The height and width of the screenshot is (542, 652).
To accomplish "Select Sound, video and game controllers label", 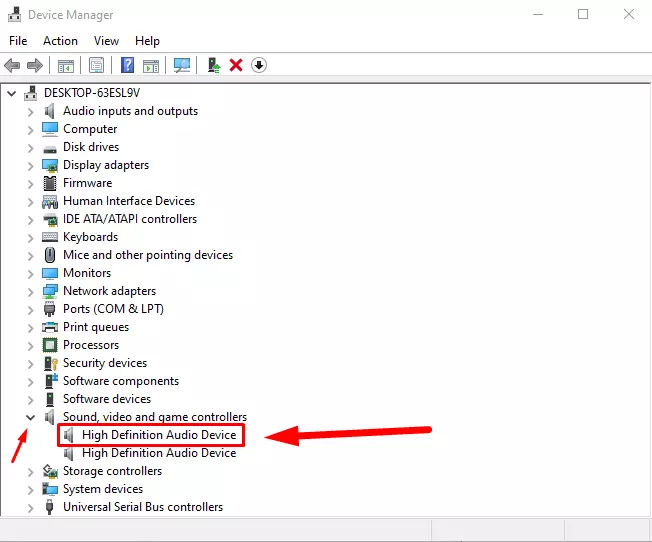I will click(155, 417).
